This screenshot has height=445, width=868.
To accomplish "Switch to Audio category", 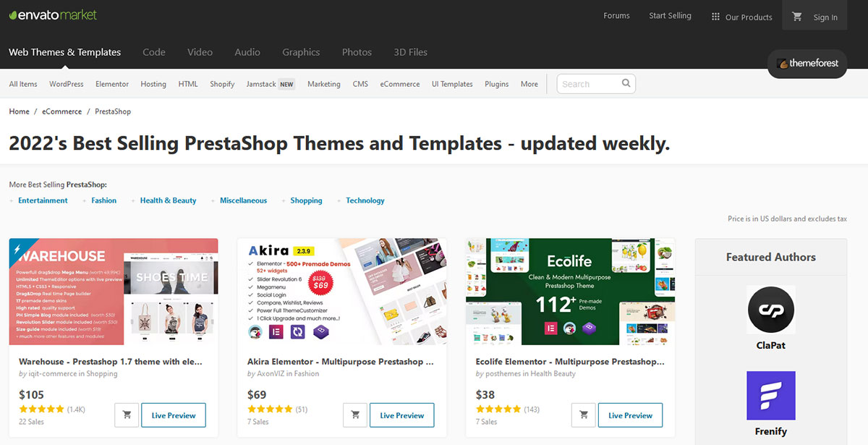I will coord(247,52).
